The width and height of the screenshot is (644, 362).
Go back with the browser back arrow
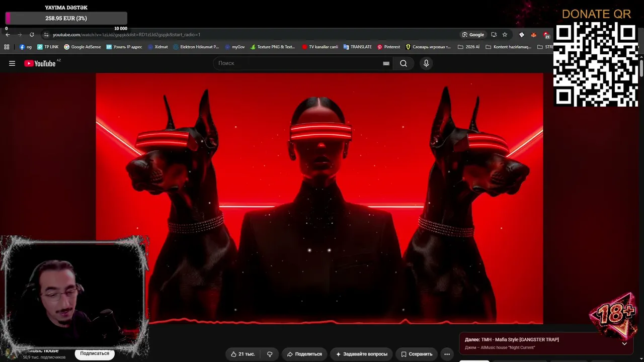pos(8,35)
